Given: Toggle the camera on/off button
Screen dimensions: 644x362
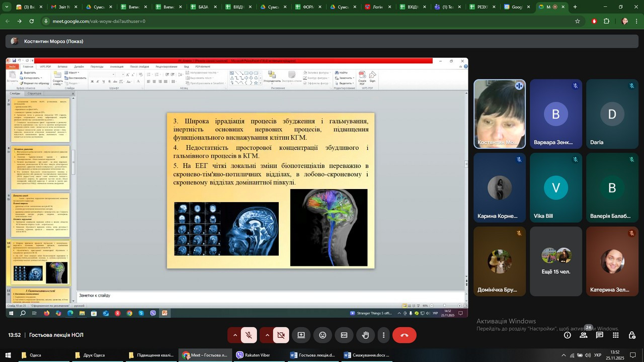Looking at the screenshot, I should (x=281, y=335).
